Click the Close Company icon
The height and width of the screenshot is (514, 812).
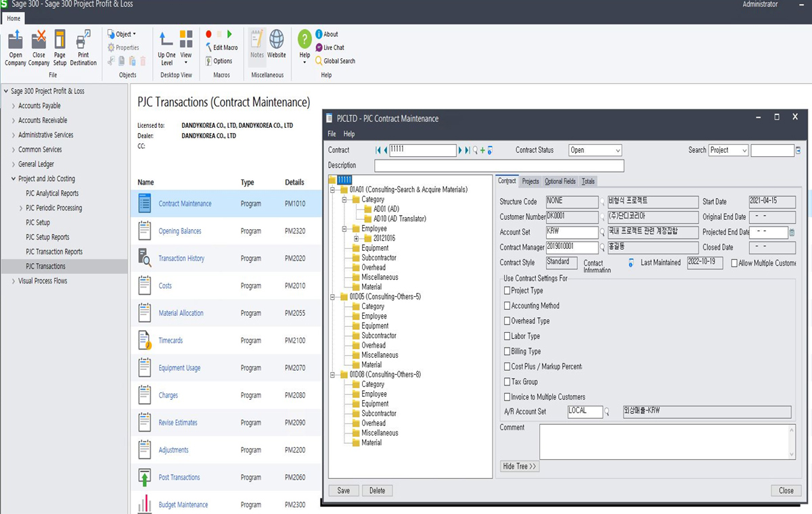[x=39, y=39]
